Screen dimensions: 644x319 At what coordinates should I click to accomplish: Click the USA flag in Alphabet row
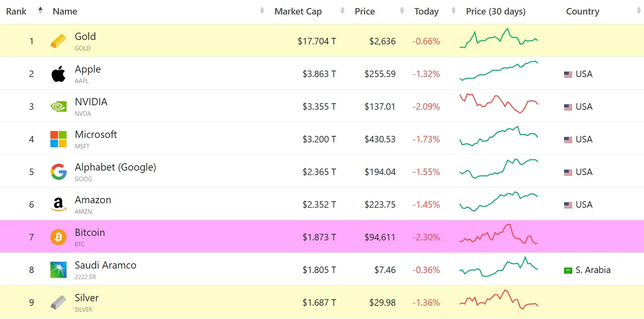point(568,173)
